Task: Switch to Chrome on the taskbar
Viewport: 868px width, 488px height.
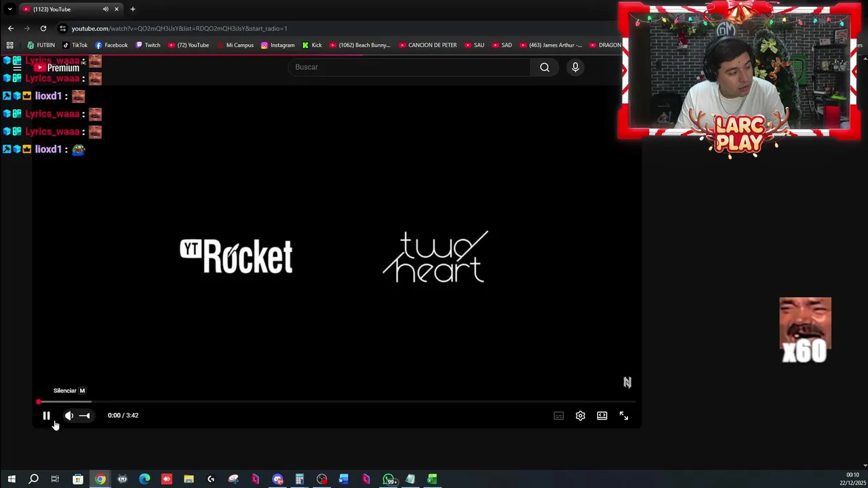Action: click(100, 479)
